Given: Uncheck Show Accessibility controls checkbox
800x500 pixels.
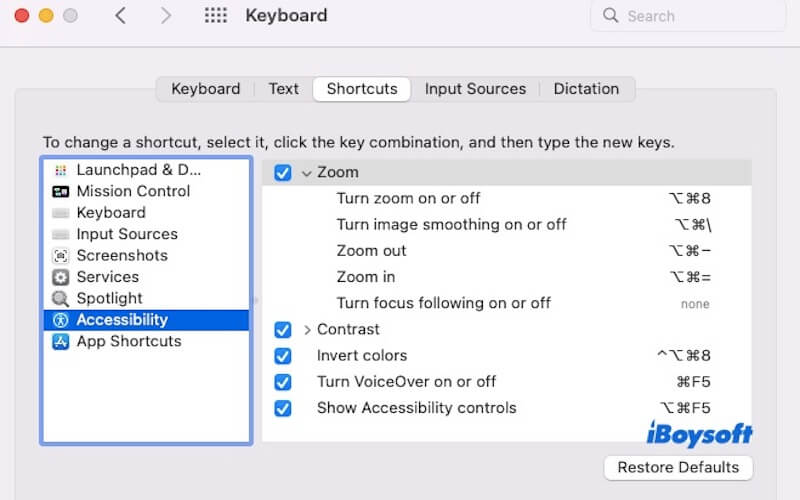Looking at the screenshot, I should tap(283, 408).
